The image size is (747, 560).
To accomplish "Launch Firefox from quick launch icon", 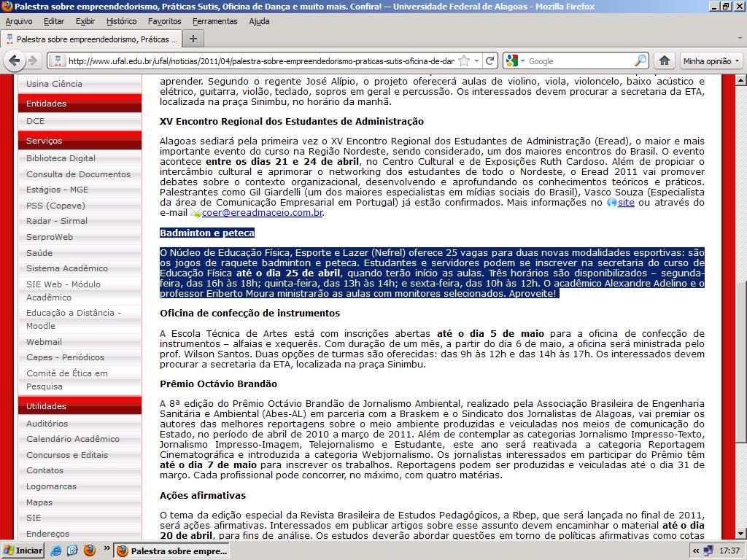I will coord(90,551).
